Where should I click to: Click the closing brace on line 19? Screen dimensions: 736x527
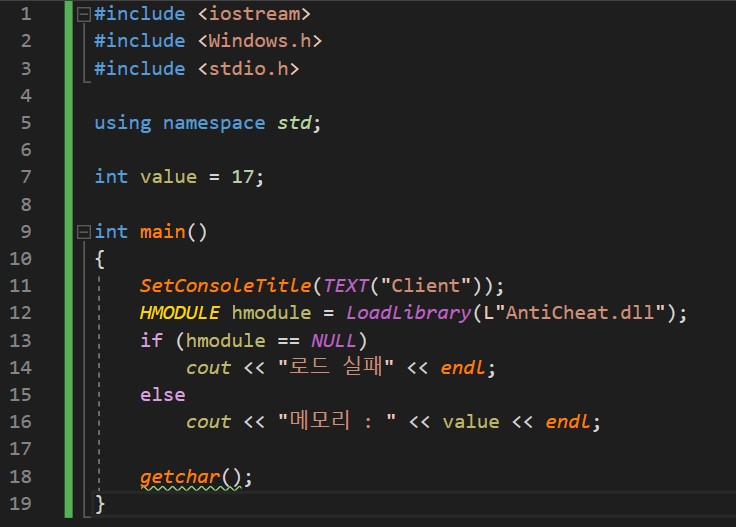click(100, 504)
